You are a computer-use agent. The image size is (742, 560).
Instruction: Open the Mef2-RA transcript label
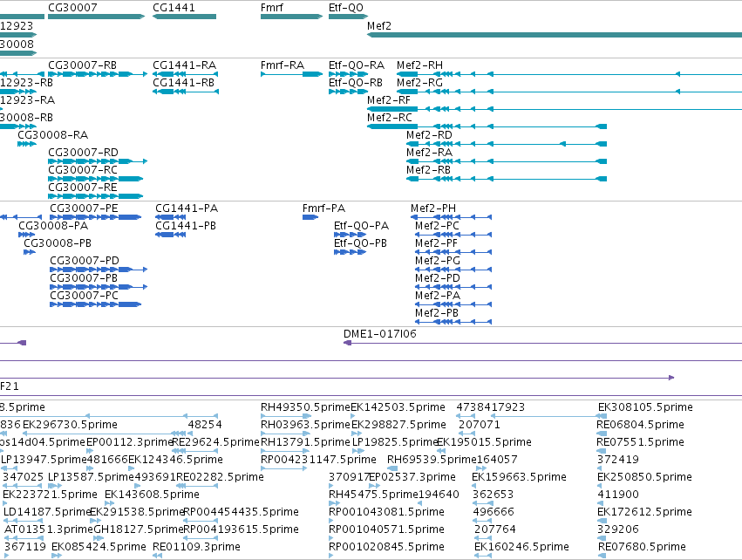point(429,153)
